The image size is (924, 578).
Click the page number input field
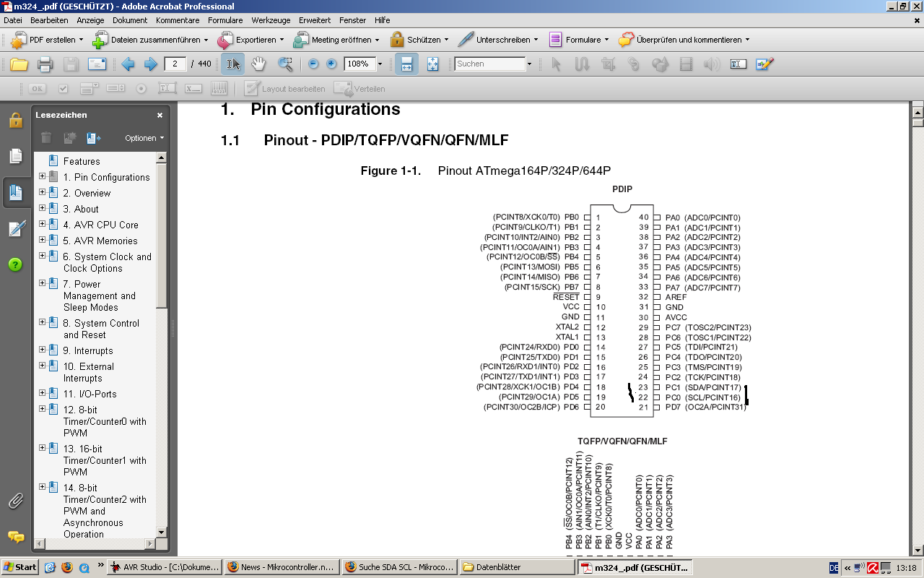point(175,64)
